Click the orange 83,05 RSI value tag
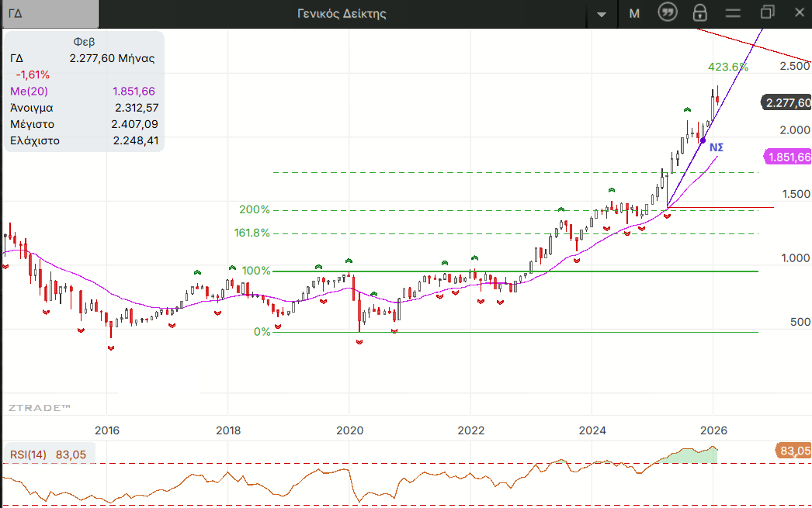 pyautogui.click(x=793, y=450)
